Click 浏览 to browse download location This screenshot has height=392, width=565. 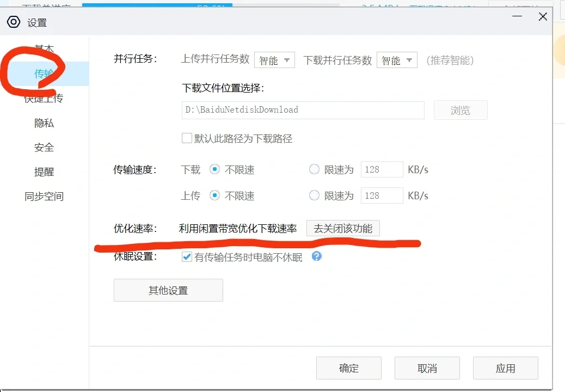click(x=460, y=110)
